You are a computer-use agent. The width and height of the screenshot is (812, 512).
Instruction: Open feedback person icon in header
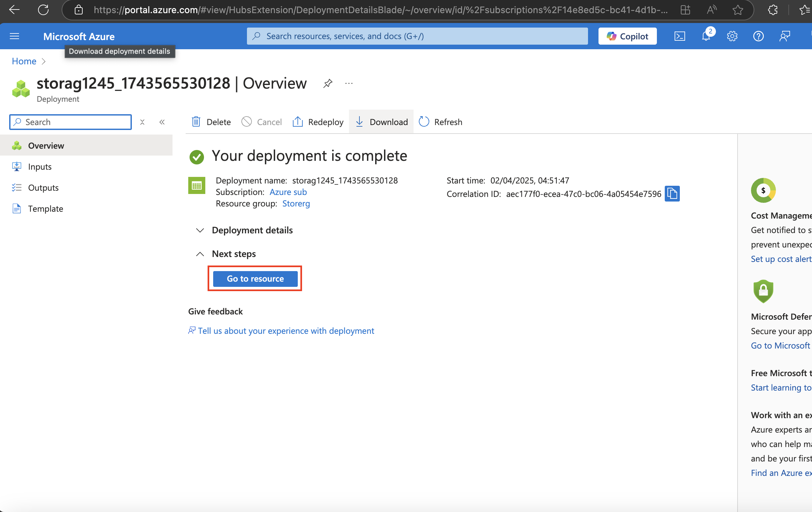point(785,36)
